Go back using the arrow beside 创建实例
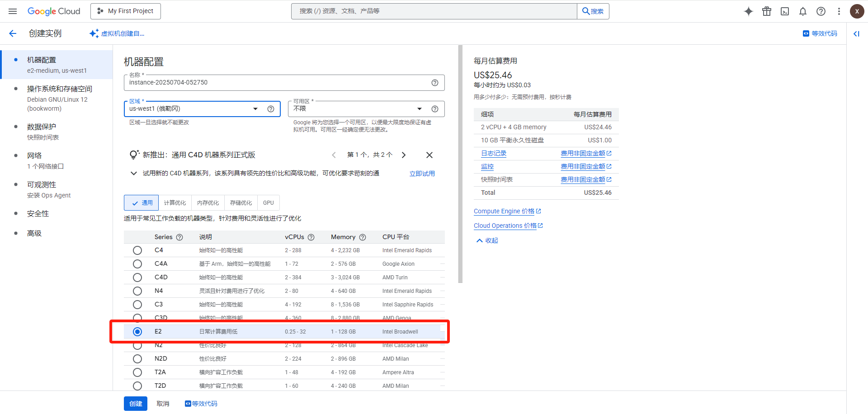868x414 pixels. pos(13,33)
